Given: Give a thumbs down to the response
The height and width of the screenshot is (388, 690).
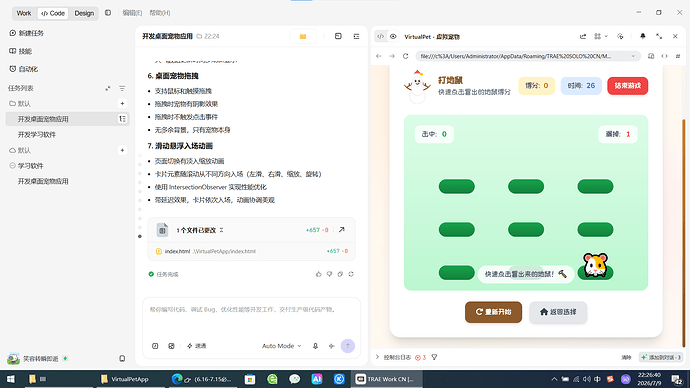Looking at the screenshot, I should click(329, 274).
